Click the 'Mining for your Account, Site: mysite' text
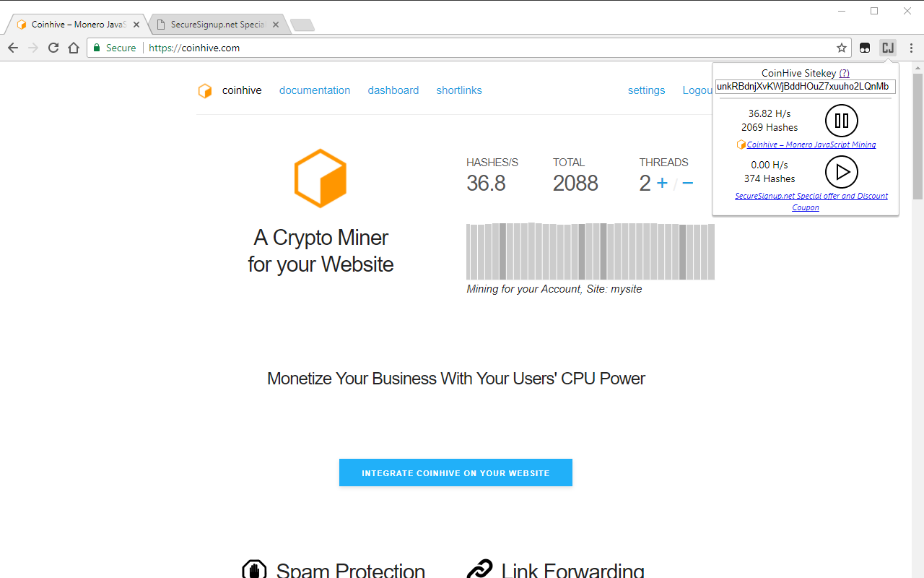This screenshot has width=924, height=578. pyautogui.click(x=554, y=289)
